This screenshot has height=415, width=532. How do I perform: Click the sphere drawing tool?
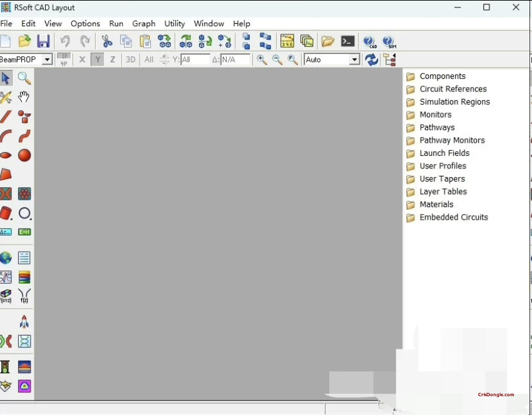click(24, 156)
